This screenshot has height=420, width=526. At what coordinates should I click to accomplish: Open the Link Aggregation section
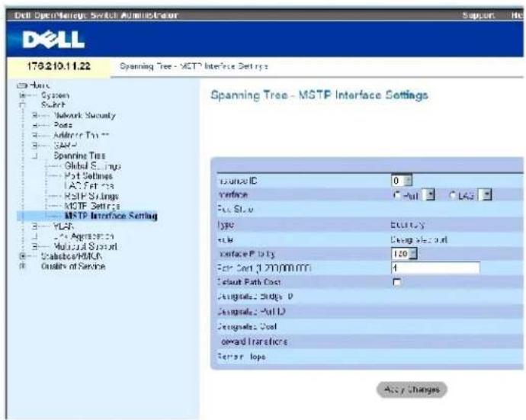coord(84,236)
